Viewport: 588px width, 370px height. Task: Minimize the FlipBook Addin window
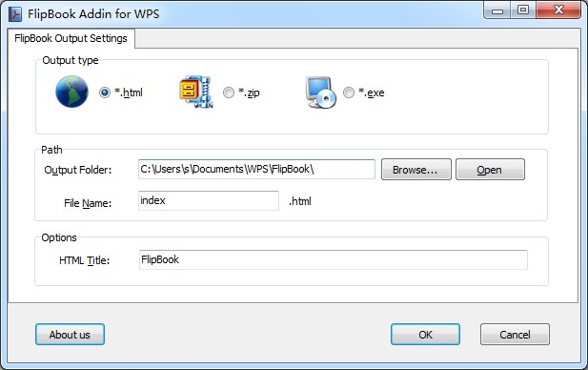click(x=497, y=10)
